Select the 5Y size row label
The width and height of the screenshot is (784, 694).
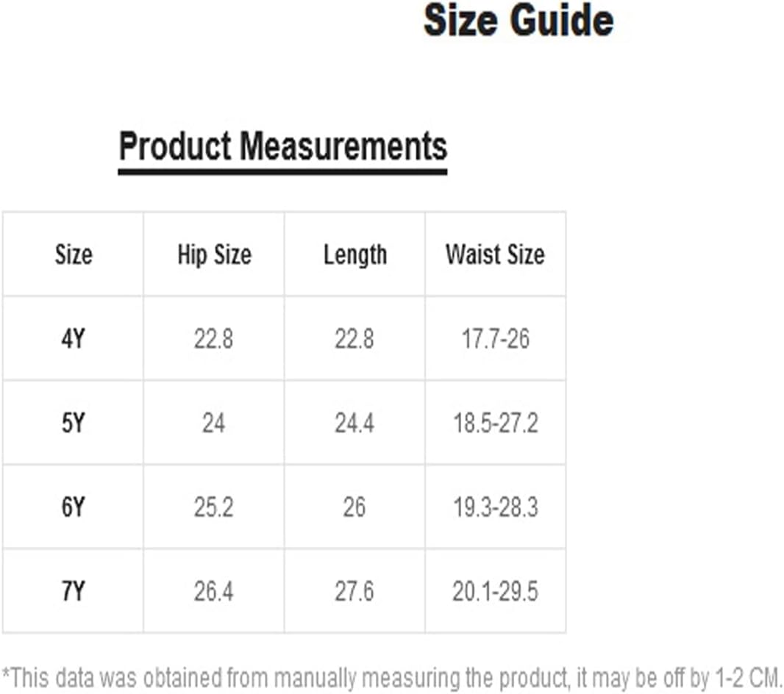(x=74, y=423)
